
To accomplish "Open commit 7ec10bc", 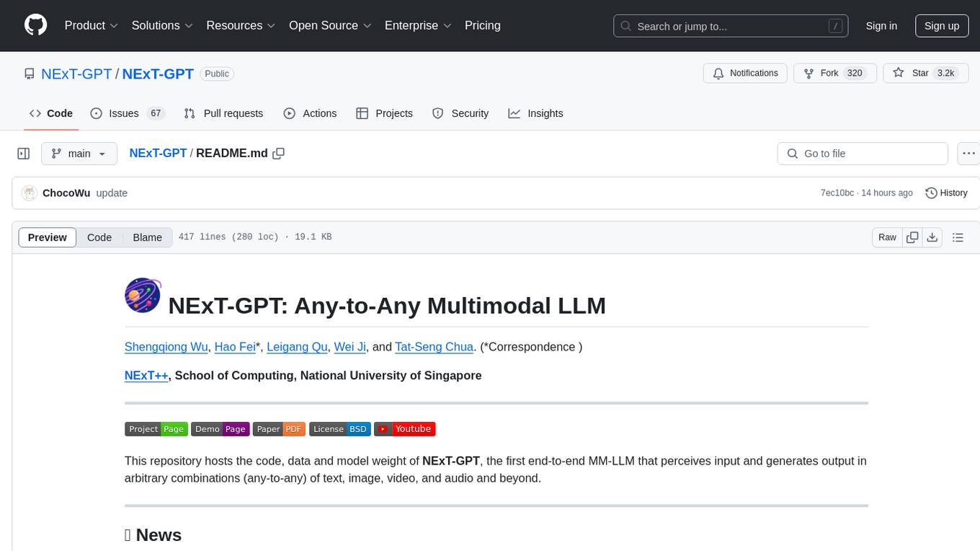I will 837,193.
